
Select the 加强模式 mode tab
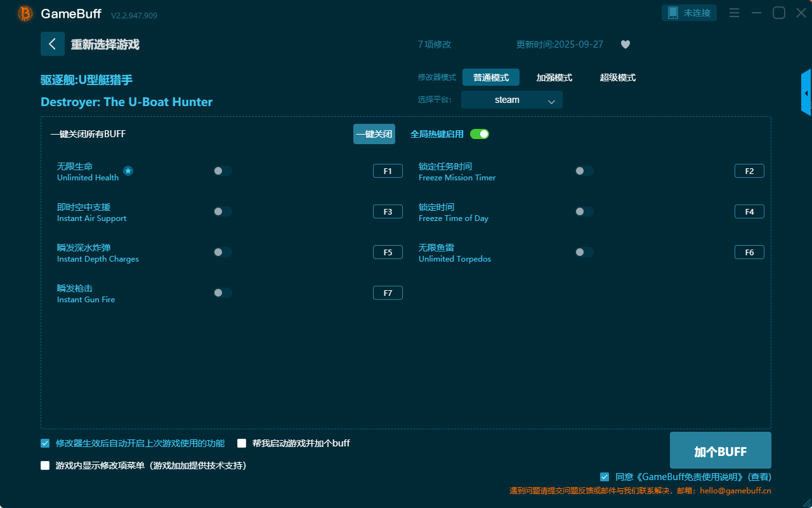tap(554, 77)
